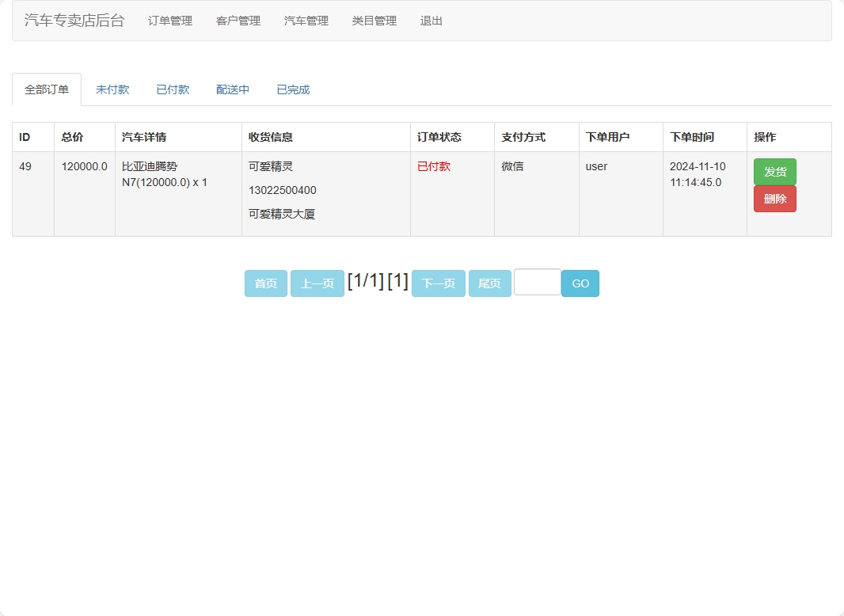Click the green 发货 ship button
Screen dimensions: 844x616
774,172
